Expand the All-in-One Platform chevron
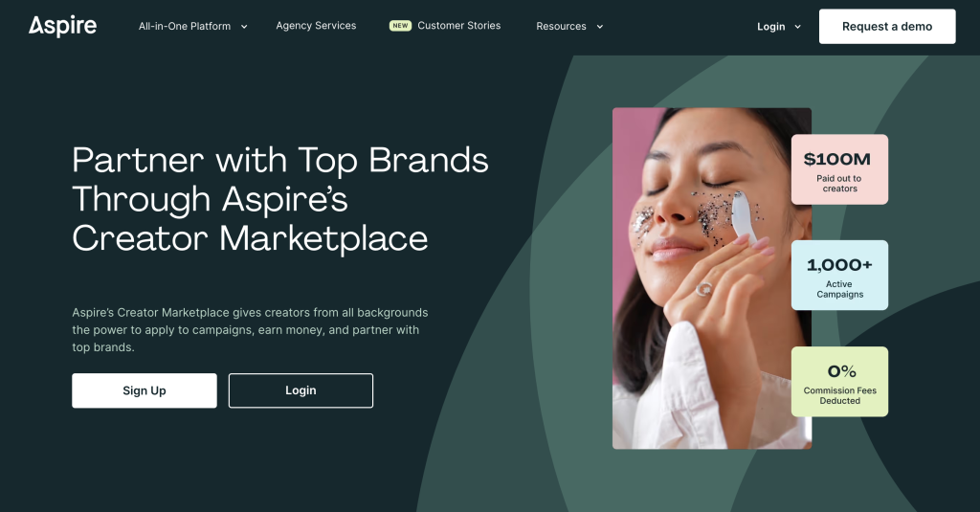 click(244, 27)
